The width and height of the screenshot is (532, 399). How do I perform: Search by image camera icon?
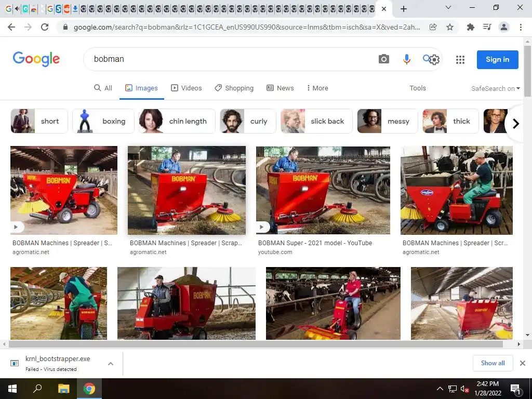coord(384,59)
